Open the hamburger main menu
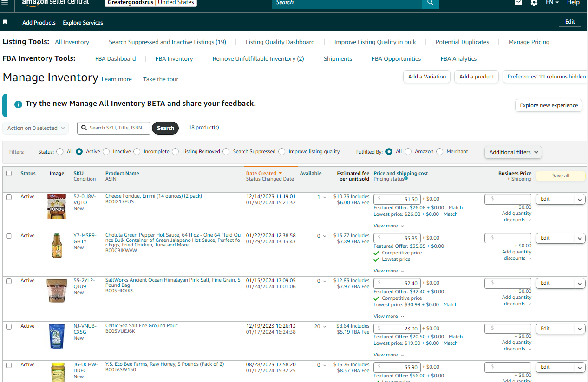The height and width of the screenshot is (382, 588). pos(5,2)
